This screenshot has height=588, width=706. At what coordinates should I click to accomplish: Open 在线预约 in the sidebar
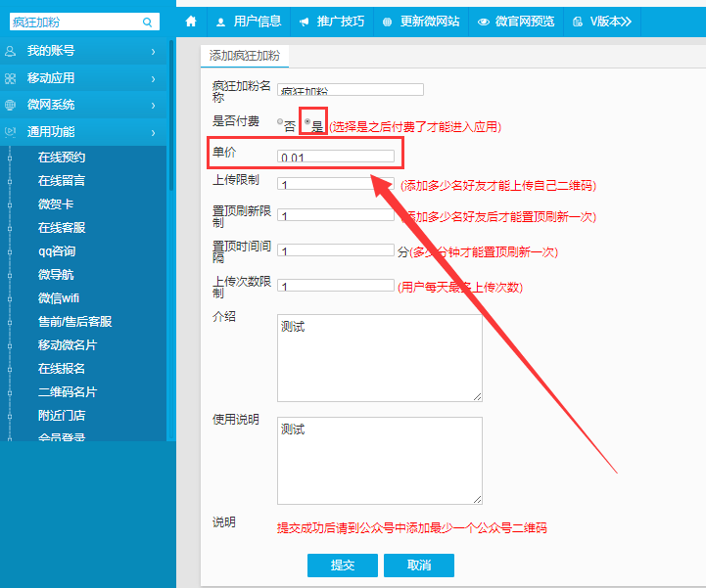(62, 158)
